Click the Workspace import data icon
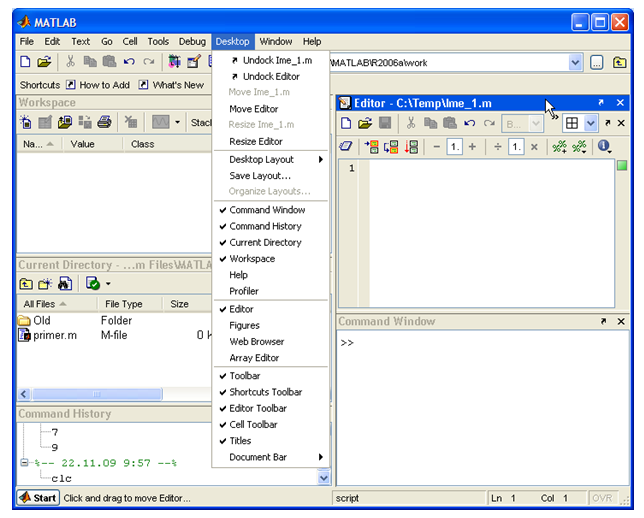The width and height of the screenshot is (644, 518). [65, 122]
